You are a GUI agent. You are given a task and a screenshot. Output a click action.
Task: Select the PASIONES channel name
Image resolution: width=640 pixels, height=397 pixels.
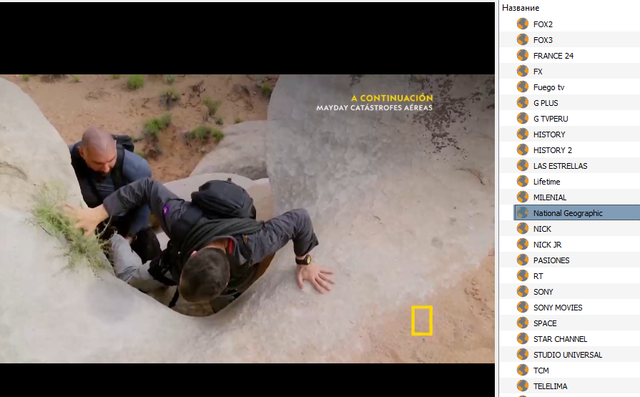click(x=551, y=260)
